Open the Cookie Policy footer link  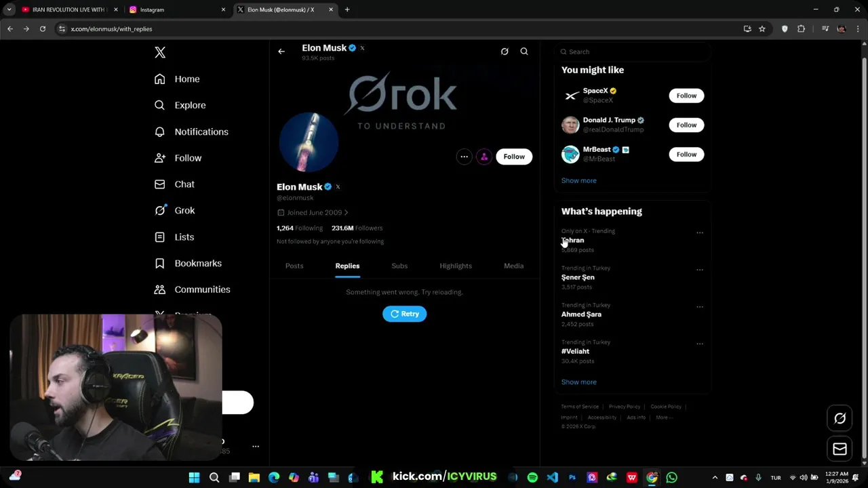(x=666, y=407)
